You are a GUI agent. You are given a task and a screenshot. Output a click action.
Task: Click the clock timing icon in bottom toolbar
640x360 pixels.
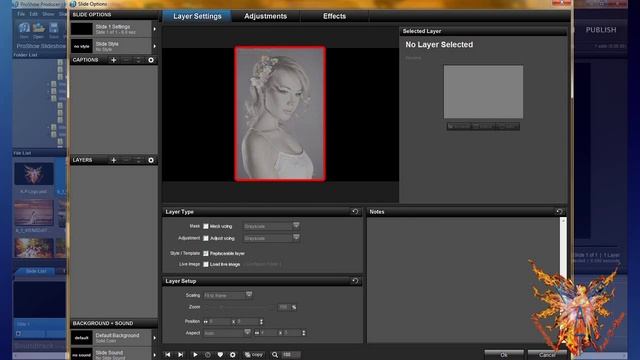[208, 355]
